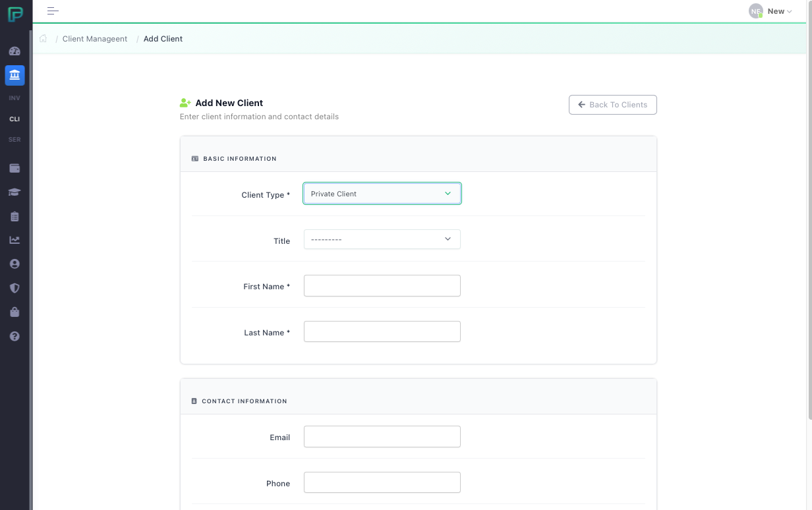812x510 pixels.
Task: Open the Client Type dropdown
Action: [382, 194]
